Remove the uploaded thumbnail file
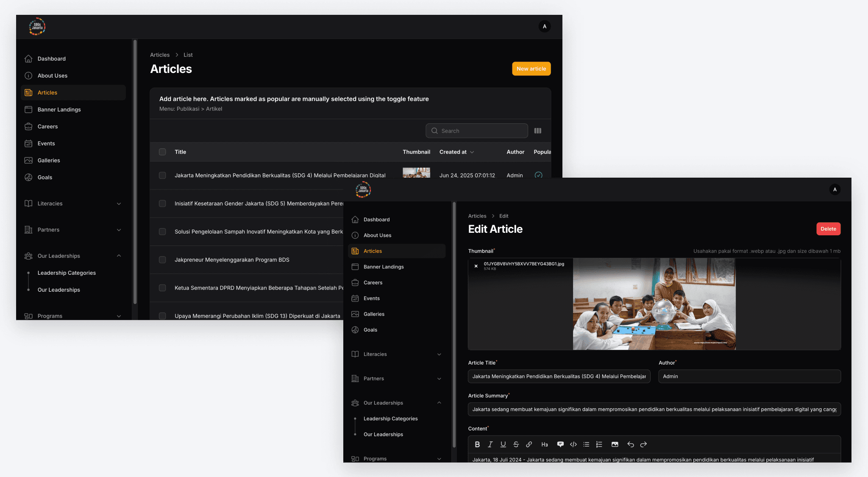 (476, 266)
